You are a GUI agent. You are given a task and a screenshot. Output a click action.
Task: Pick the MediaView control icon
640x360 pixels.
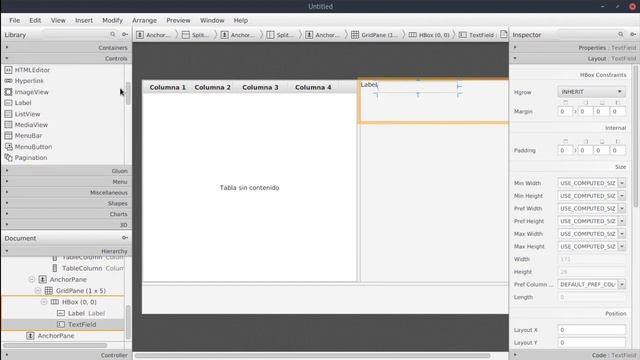click(8, 125)
